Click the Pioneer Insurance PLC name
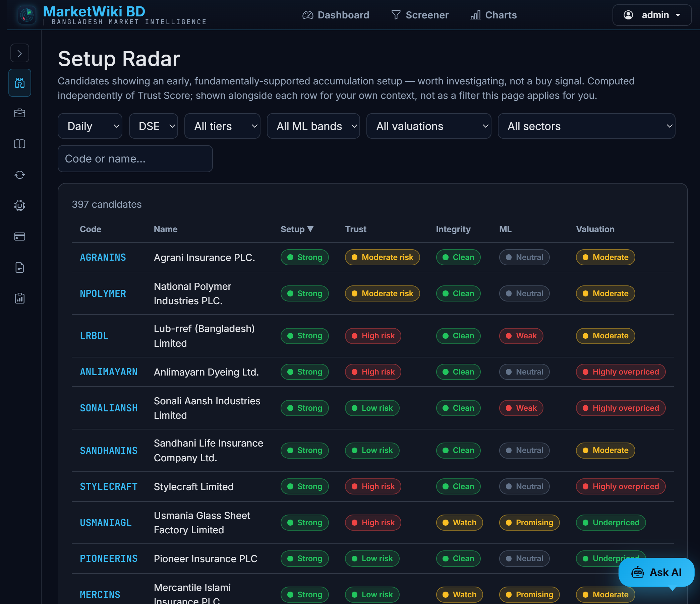Image resolution: width=700 pixels, height=604 pixels. 206,558
